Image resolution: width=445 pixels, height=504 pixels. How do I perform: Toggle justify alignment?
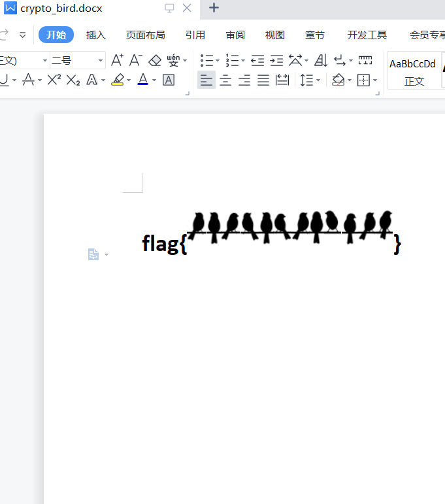click(263, 80)
